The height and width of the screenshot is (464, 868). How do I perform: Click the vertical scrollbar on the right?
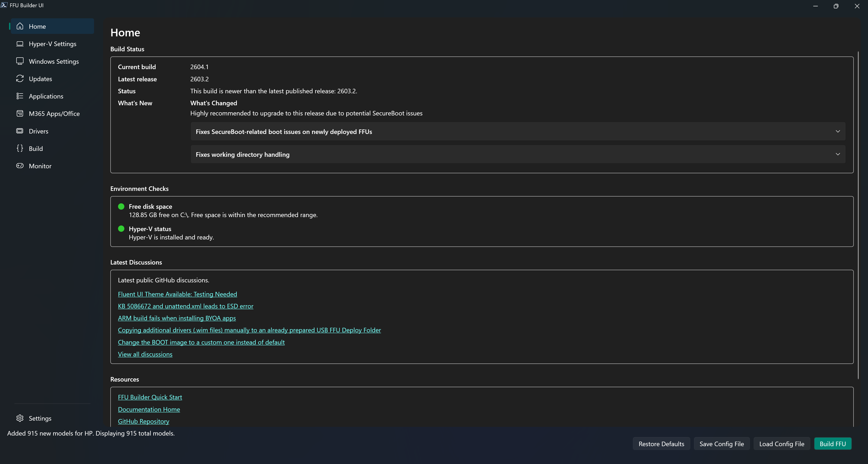858,216
